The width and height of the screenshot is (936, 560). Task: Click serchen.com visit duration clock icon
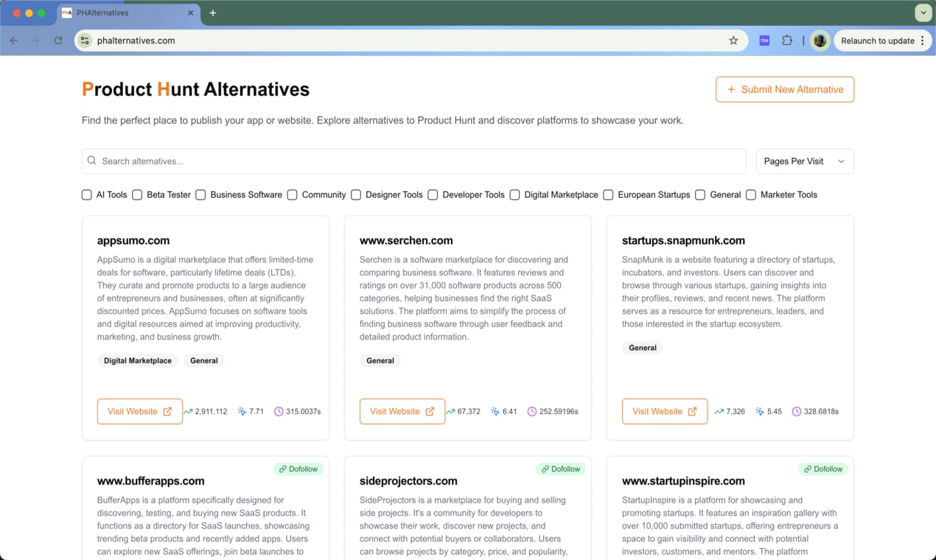click(532, 411)
